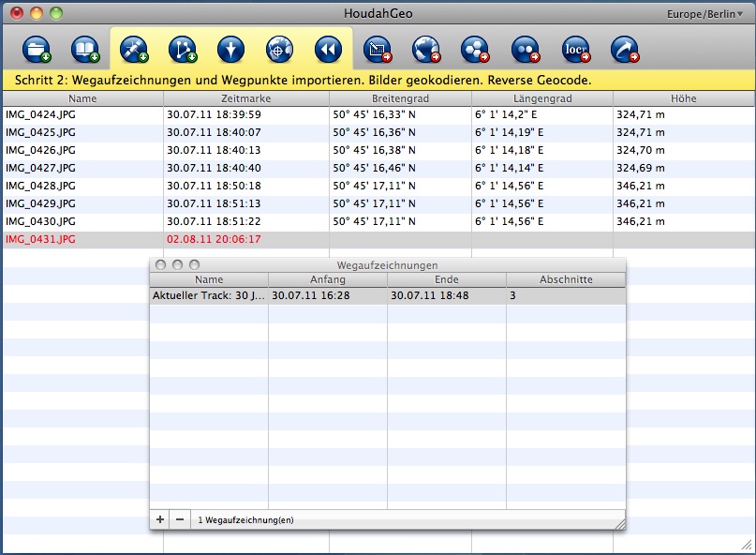
Task: Click the Flickr two-dots export icon
Action: pyautogui.click(x=526, y=50)
